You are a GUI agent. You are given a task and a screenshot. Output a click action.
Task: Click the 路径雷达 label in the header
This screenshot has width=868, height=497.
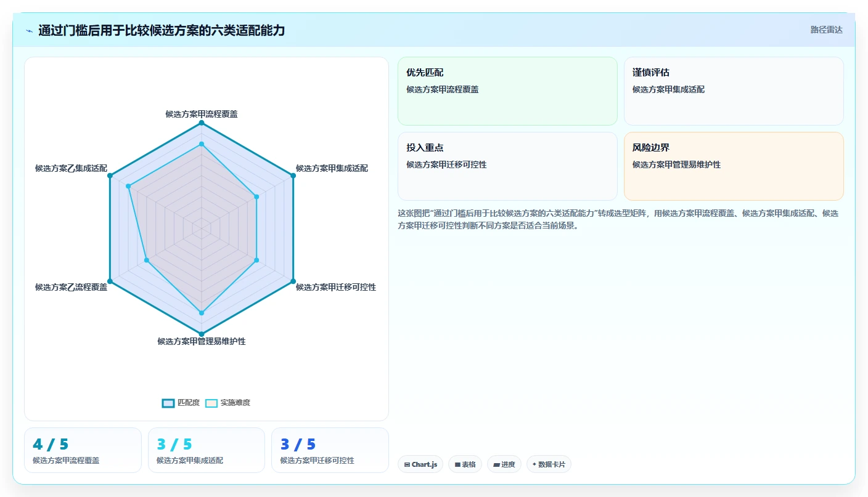826,30
